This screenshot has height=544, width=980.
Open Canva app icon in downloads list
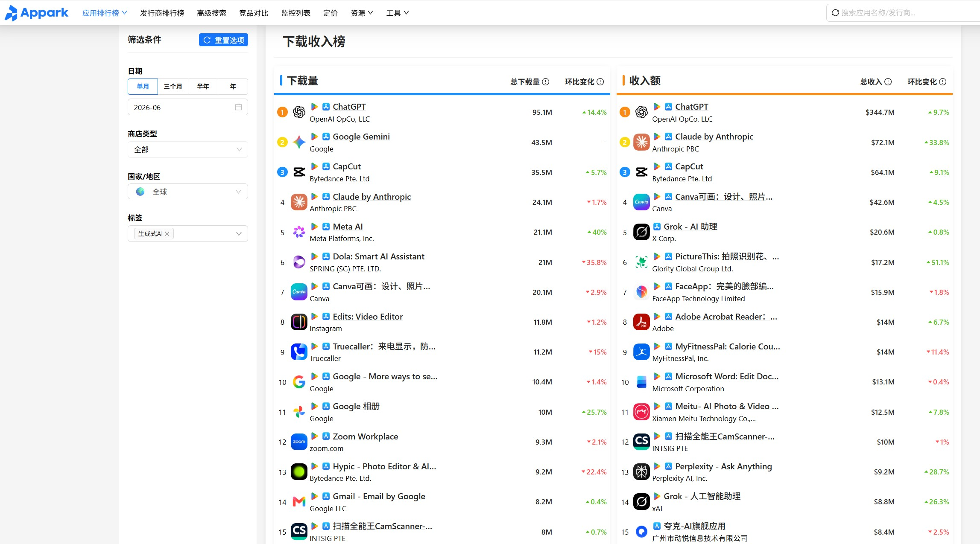[299, 292]
